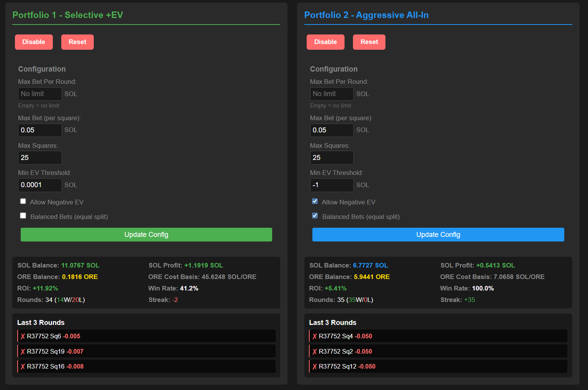588x390 pixels.
Task: Click Portfolio 2's Max Bet per square field
Action: [x=332, y=130]
